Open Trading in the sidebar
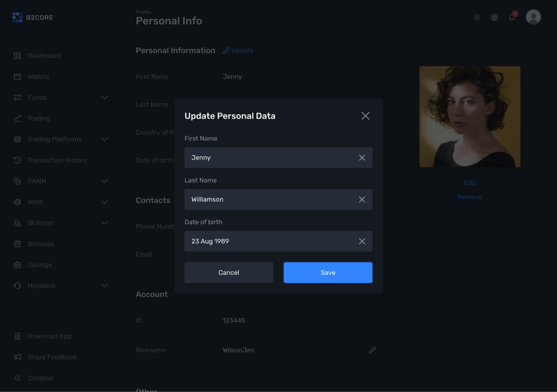The width and height of the screenshot is (557, 392). point(39,118)
